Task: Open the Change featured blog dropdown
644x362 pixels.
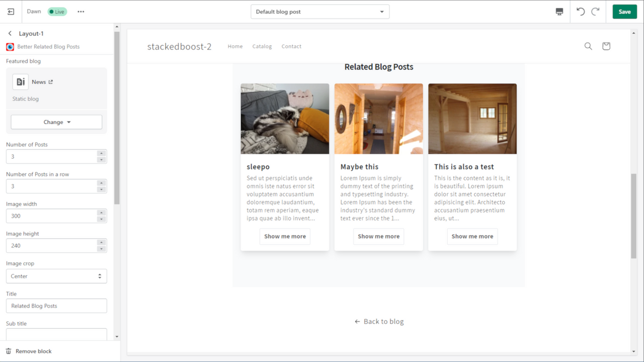Action: [56, 122]
